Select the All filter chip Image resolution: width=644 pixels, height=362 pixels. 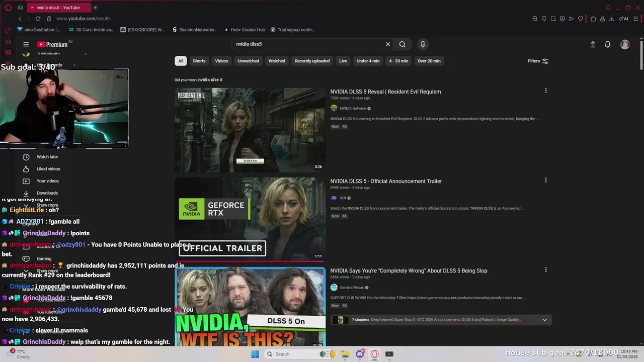(x=181, y=61)
